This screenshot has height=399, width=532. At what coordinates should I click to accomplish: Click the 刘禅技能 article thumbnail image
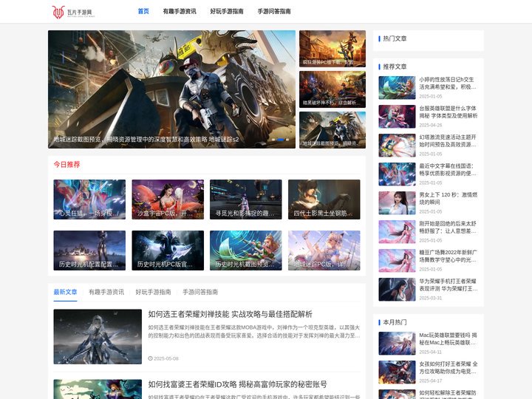point(98,337)
